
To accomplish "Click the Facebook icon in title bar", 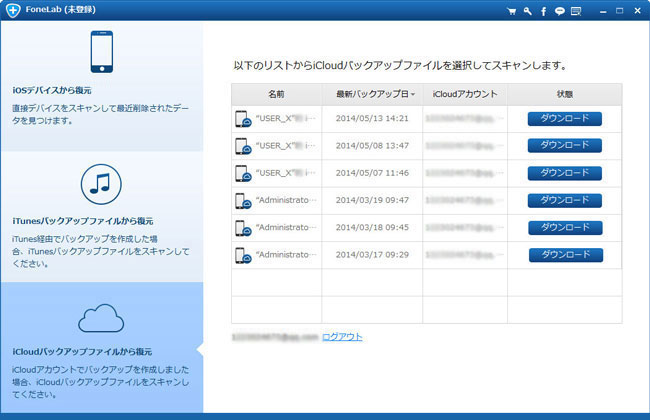I will click(541, 12).
